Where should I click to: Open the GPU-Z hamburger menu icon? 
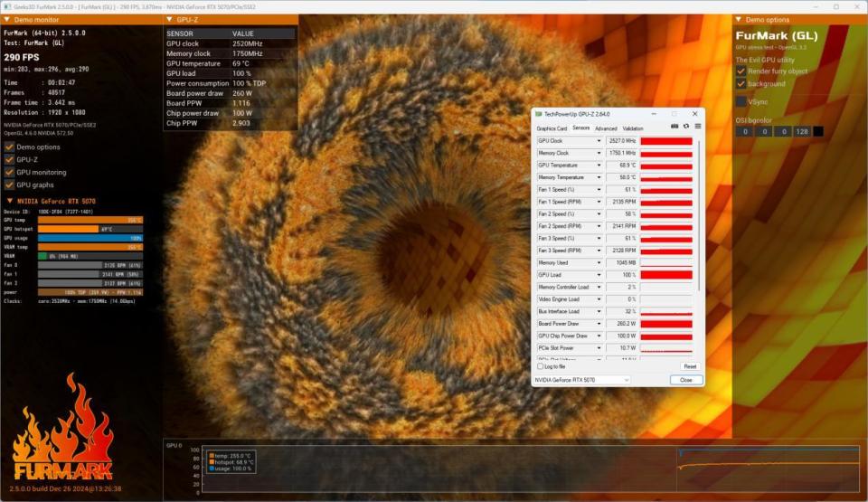pyautogui.click(x=698, y=127)
